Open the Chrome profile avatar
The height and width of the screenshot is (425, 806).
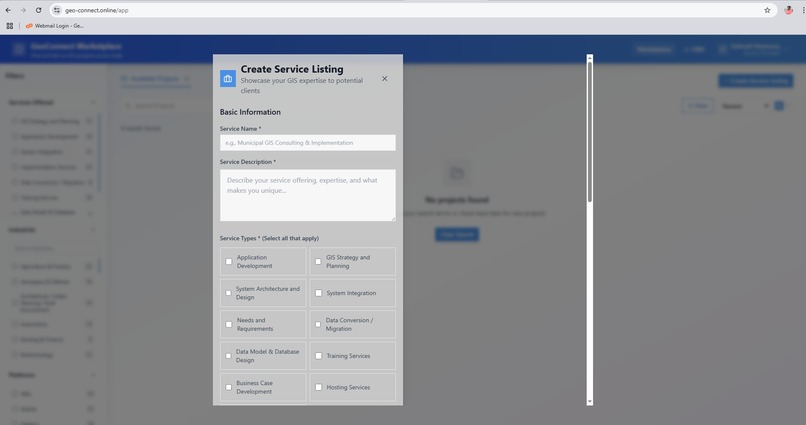pyautogui.click(x=789, y=10)
